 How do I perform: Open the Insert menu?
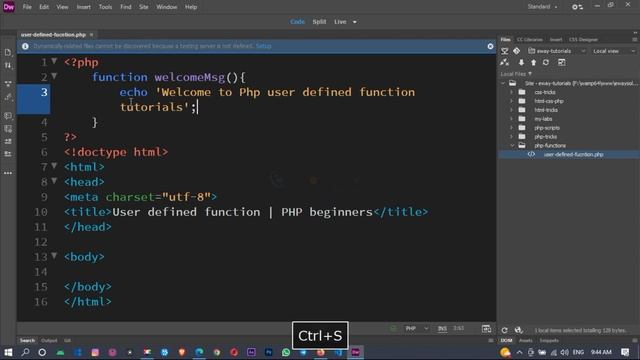pos(84,7)
